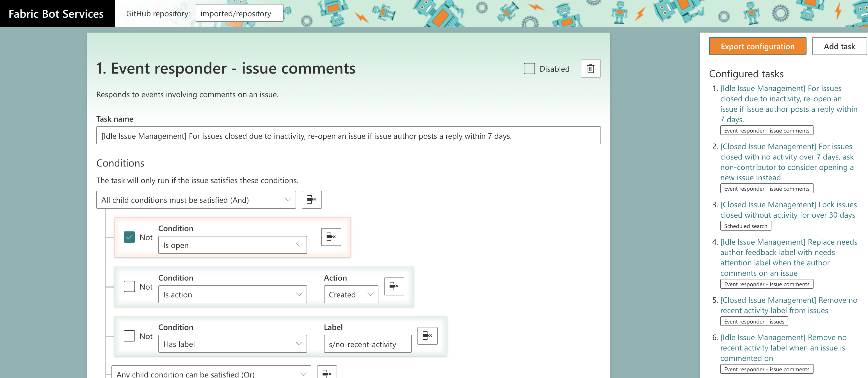Remove the 'Is open' condition
This screenshot has width=868, height=378.
point(331,237)
